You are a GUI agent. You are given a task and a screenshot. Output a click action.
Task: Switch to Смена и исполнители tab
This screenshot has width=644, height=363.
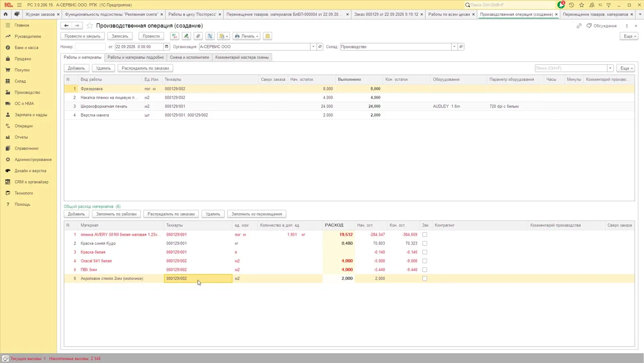pyautogui.click(x=190, y=58)
